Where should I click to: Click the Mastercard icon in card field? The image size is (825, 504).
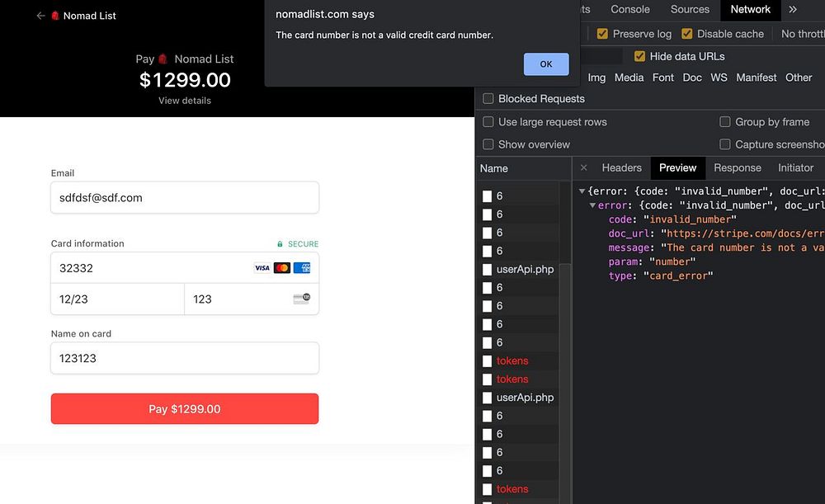click(x=282, y=268)
